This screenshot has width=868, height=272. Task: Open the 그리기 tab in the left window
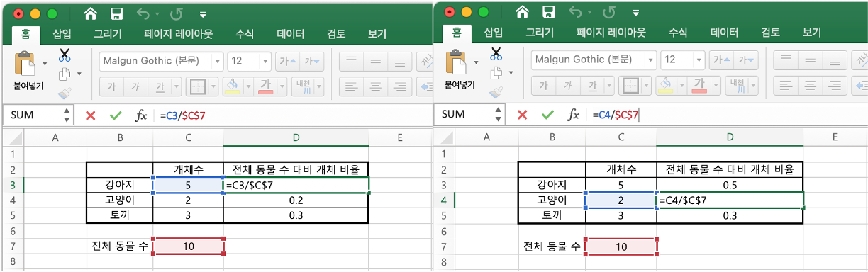pyautogui.click(x=108, y=34)
